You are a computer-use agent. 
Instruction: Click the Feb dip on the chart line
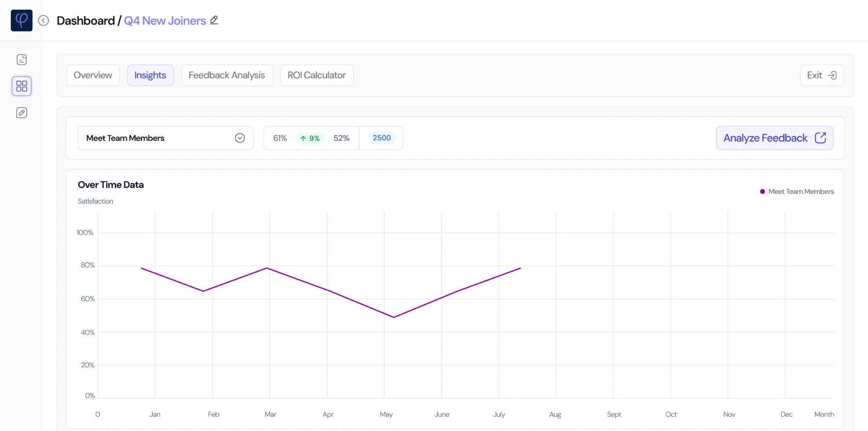pos(203,291)
